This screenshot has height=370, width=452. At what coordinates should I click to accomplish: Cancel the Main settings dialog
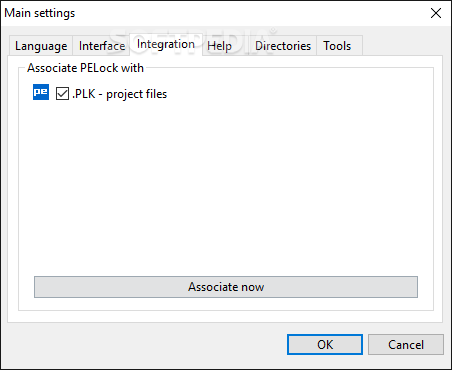[406, 345]
